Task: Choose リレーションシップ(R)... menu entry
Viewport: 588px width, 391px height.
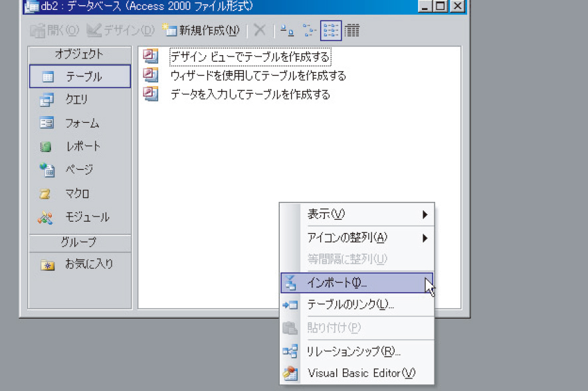Action: (x=357, y=351)
